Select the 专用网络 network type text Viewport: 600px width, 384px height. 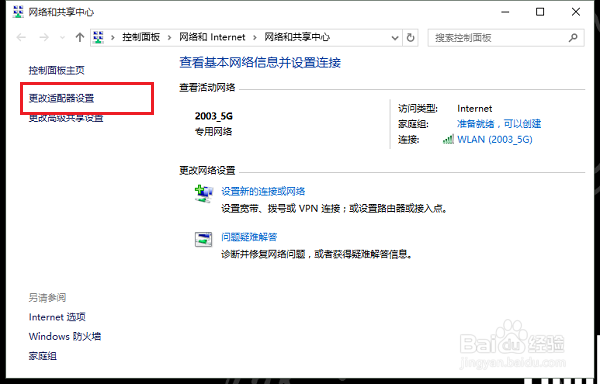click(214, 132)
